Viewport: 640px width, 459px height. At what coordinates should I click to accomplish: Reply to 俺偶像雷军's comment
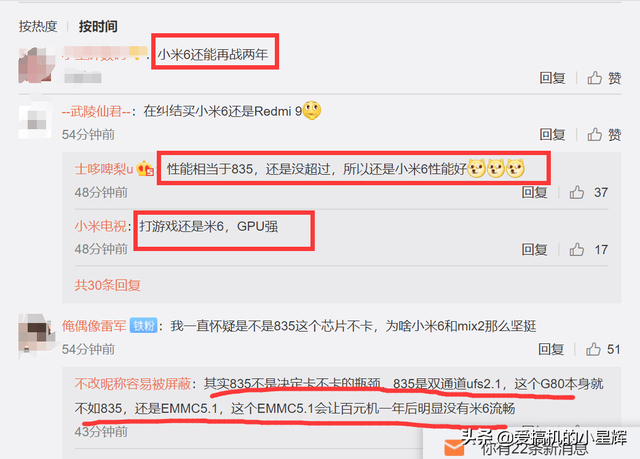coord(551,349)
